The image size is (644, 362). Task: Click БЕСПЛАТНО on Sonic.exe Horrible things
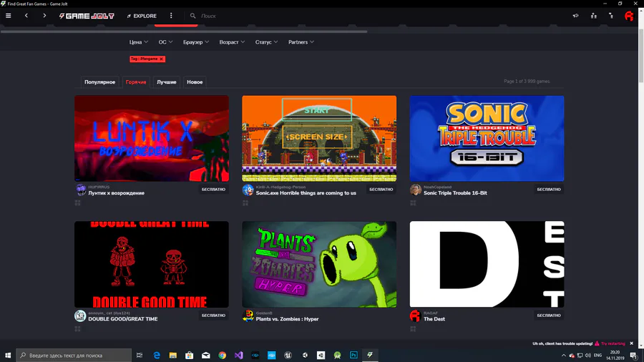(381, 190)
